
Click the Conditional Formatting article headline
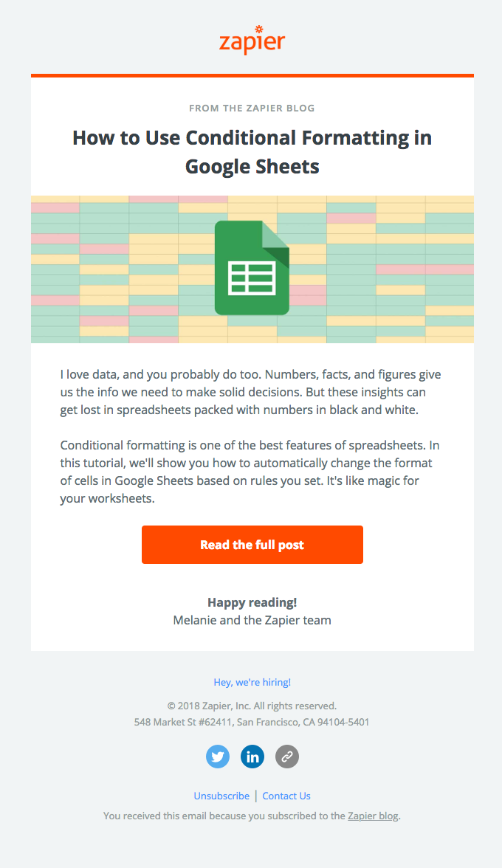click(252, 151)
